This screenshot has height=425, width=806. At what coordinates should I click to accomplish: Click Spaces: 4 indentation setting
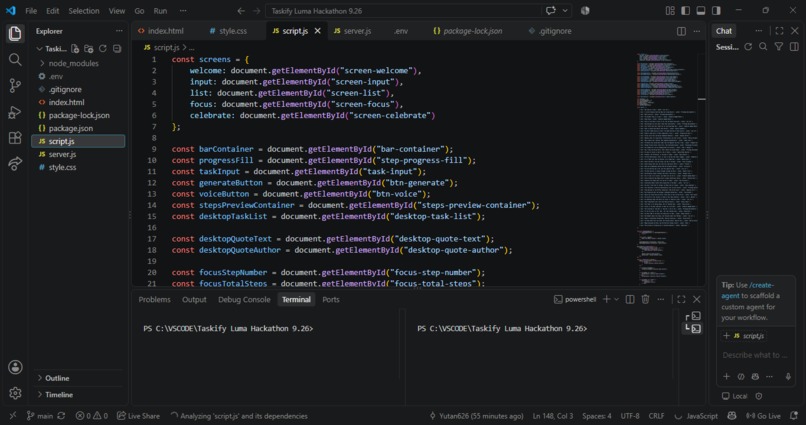597,416
